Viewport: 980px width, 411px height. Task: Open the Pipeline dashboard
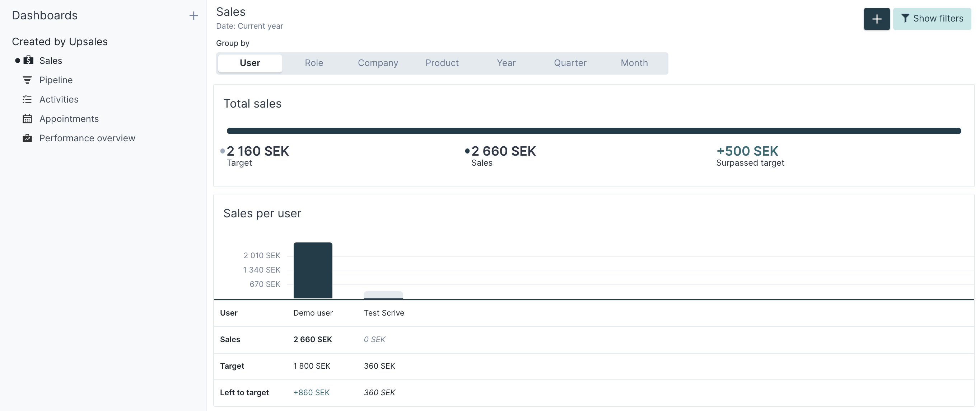tap(56, 80)
